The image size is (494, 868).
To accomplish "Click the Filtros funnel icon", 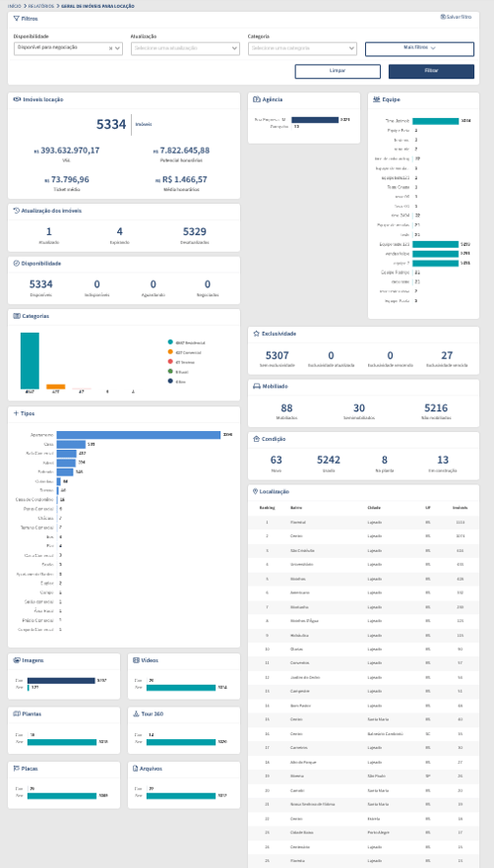I will (x=16, y=19).
